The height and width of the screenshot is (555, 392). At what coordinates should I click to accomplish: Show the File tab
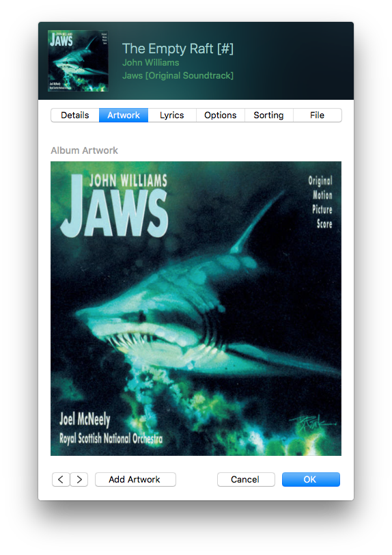pyautogui.click(x=318, y=115)
